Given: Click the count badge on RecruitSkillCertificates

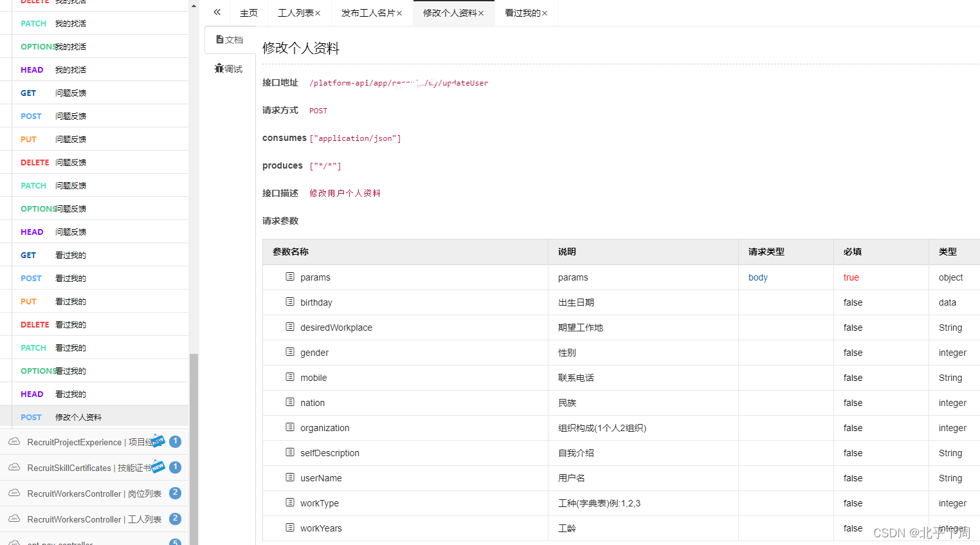Looking at the screenshot, I should point(175,467).
